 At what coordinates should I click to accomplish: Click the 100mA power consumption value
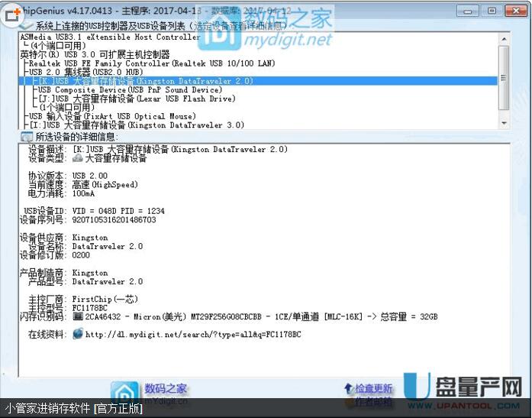(x=83, y=193)
